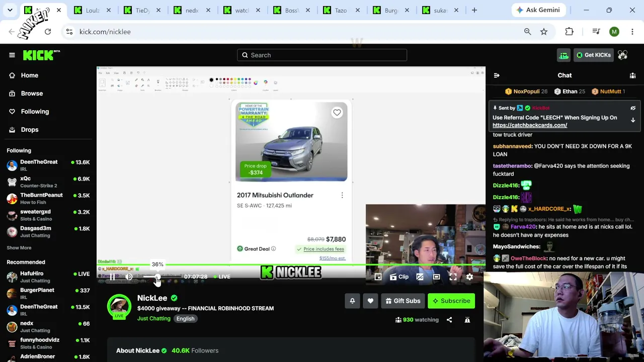Open funnyhoodvidz recommended channel
Viewport: 644px width, 362px height.
48,343
